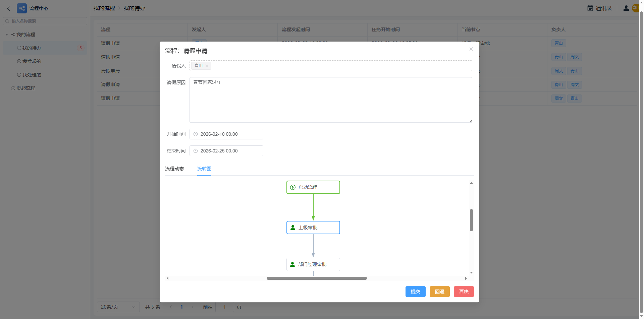Image resolution: width=644 pixels, height=319 pixels.
Task: Collapse the 我的流程 tree section
Action: (7, 35)
